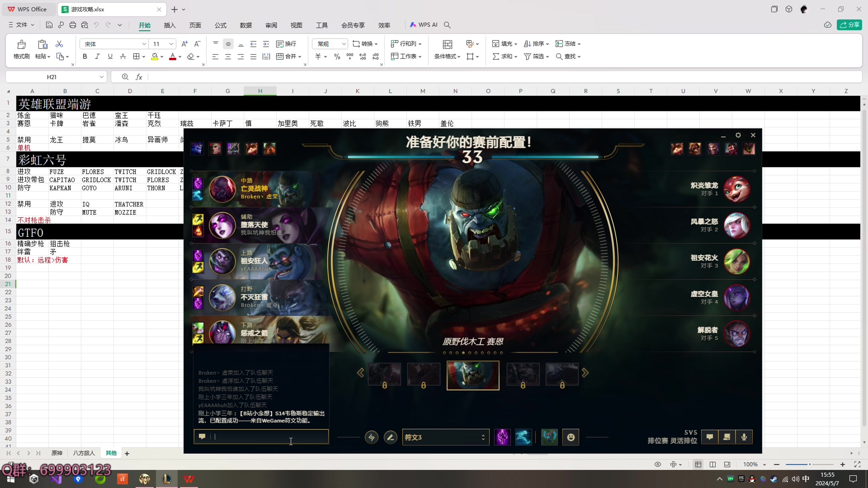Image resolution: width=868 pixels, height=488 pixels.
Task: Click the Share (分享) button
Action: click(x=849, y=25)
